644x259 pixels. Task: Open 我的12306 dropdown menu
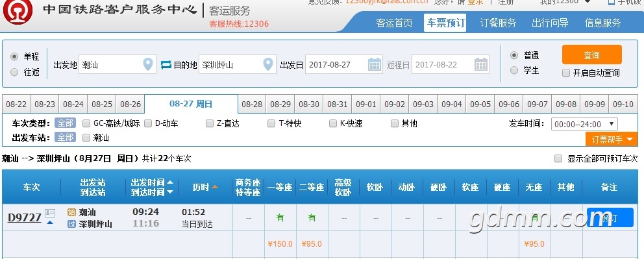coord(565,2)
